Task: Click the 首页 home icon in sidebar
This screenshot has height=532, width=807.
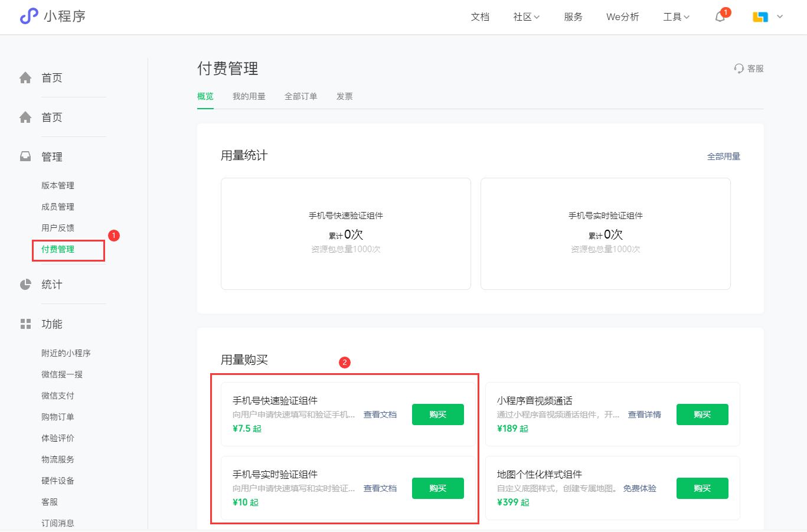Action: (25, 77)
